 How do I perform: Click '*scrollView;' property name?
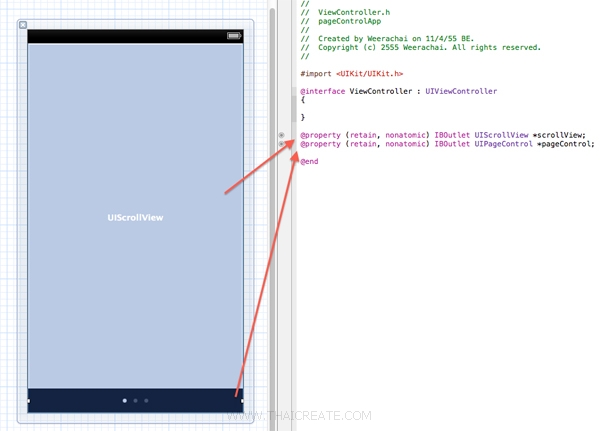click(559, 135)
